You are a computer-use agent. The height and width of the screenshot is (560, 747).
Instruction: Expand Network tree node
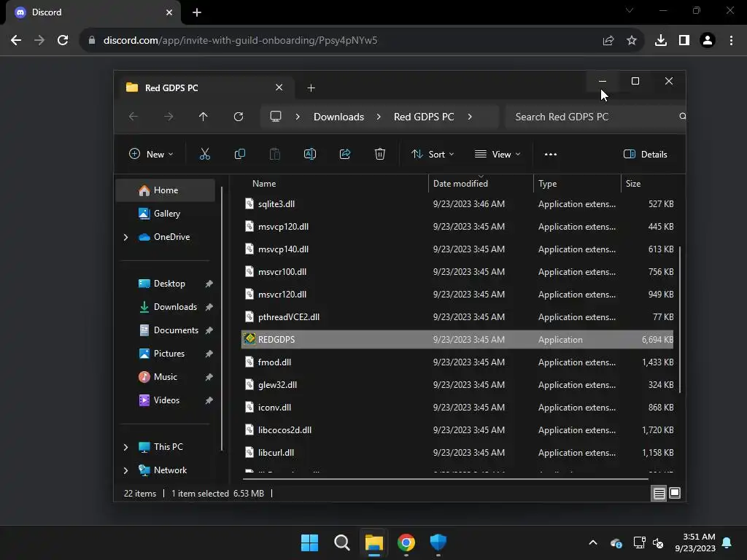[125, 470]
